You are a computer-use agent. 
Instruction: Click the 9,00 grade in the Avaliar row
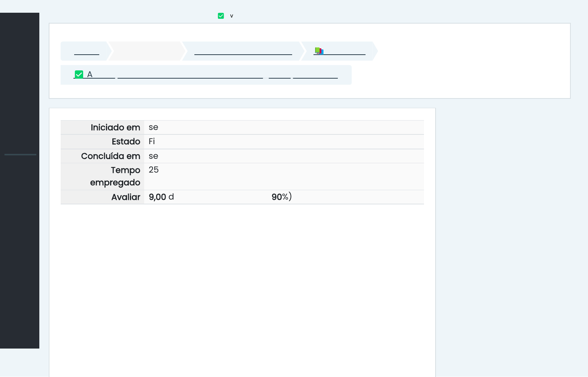tap(157, 197)
